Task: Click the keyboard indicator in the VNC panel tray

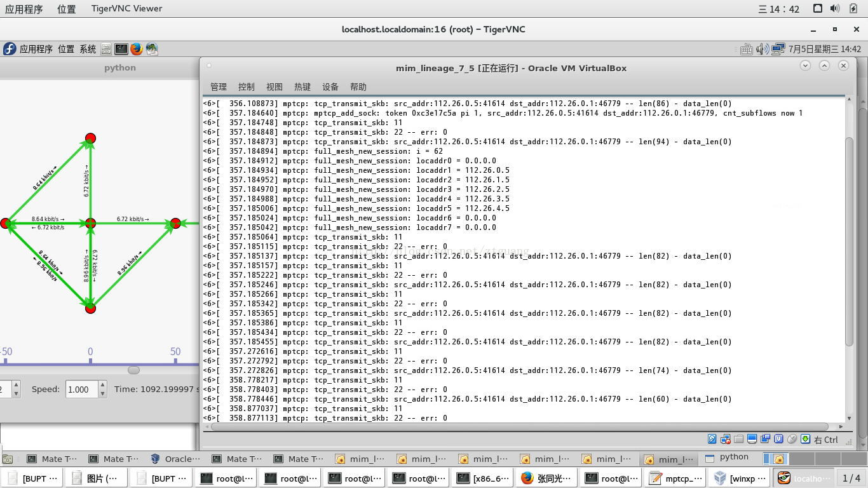Action: (x=747, y=49)
